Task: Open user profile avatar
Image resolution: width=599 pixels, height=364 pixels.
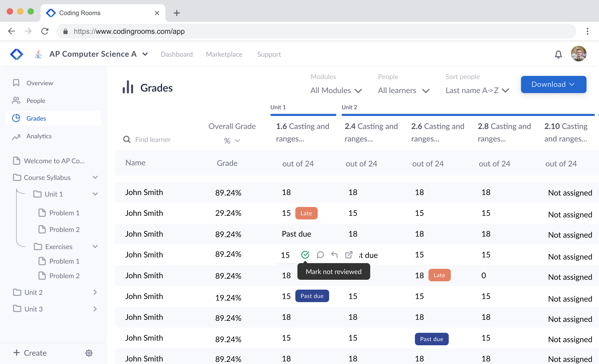Action: click(x=578, y=54)
